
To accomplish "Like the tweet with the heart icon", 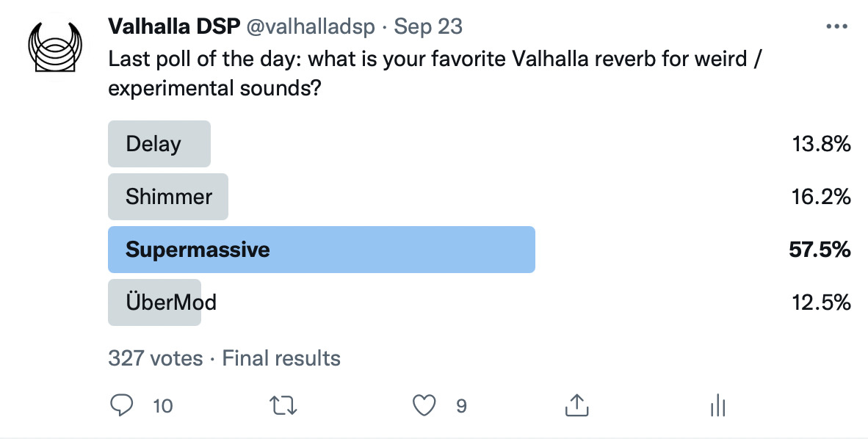I will 424,404.
